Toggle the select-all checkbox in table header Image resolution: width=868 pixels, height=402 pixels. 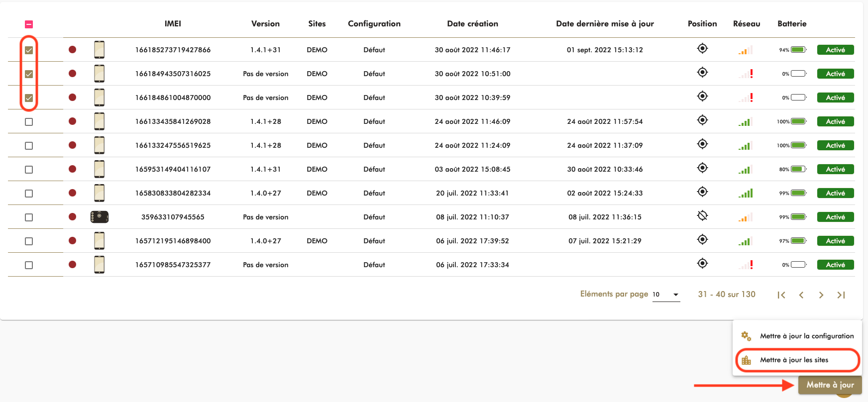(x=29, y=24)
